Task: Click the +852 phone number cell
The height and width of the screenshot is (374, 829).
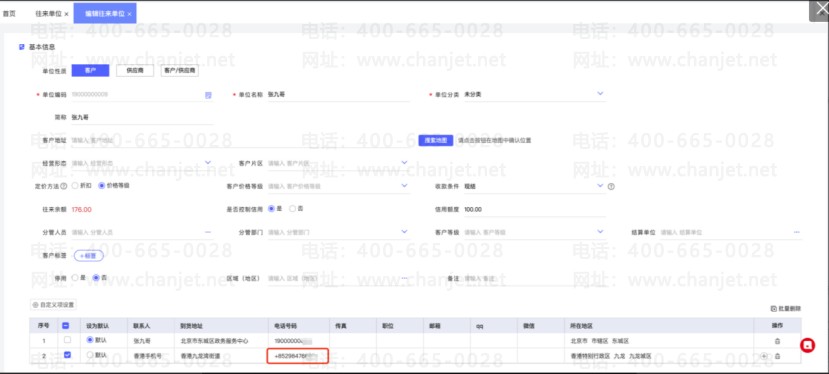Action: pos(298,356)
